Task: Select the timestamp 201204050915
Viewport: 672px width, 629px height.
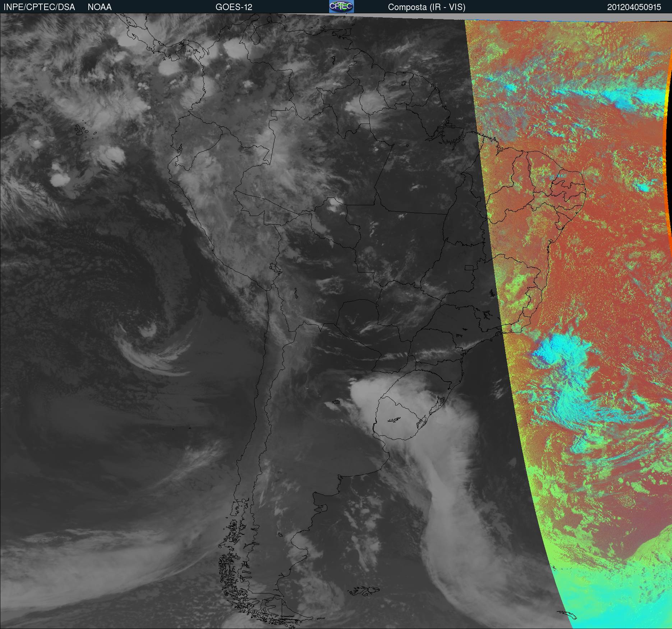Action: [x=634, y=7]
